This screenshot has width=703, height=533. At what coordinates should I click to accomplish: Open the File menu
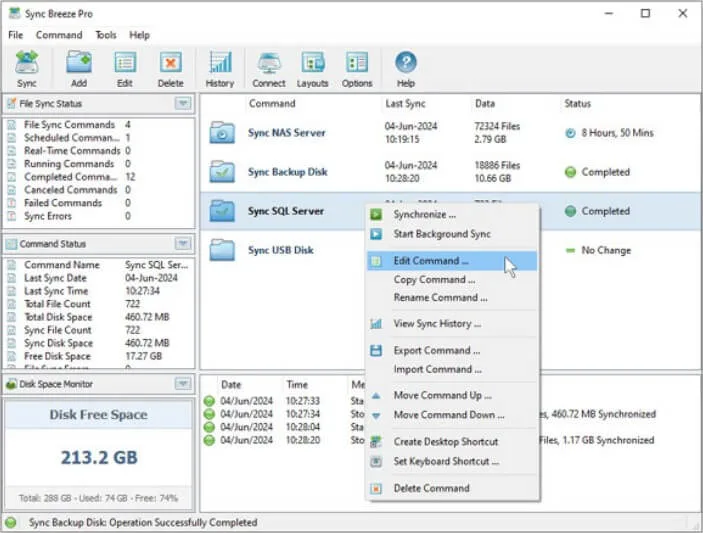click(15, 35)
